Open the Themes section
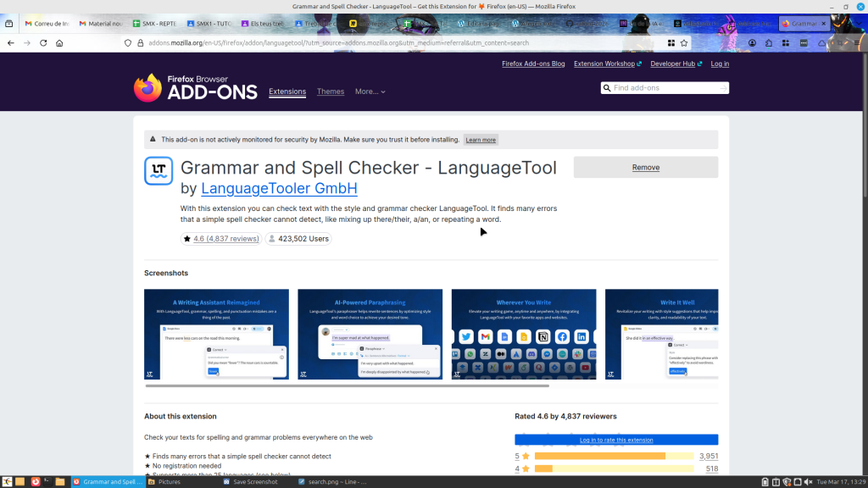This screenshot has width=868, height=488. point(331,91)
